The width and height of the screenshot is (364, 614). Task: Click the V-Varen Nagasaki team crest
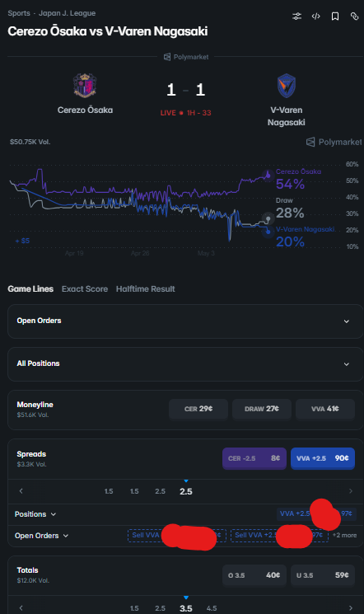pyautogui.click(x=287, y=86)
